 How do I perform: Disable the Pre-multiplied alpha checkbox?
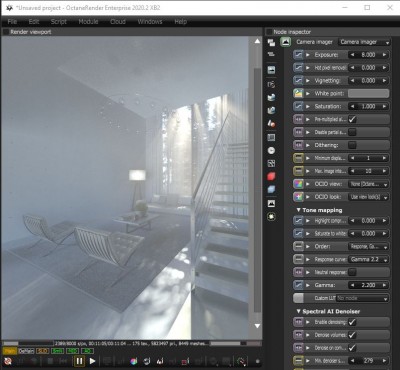point(352,119)
